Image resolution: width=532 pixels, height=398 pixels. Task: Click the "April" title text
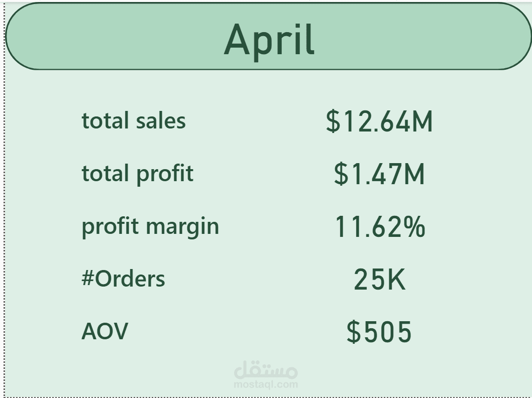[x=269, y=40]
